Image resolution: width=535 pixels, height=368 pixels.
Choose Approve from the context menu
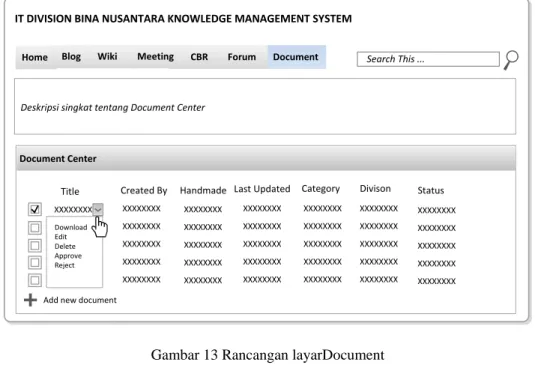click(68, 256)
